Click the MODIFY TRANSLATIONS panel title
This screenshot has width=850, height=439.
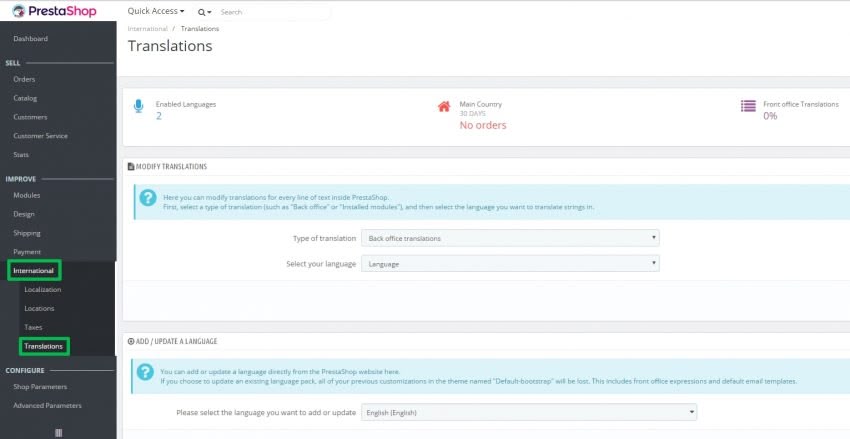(171, 166)
